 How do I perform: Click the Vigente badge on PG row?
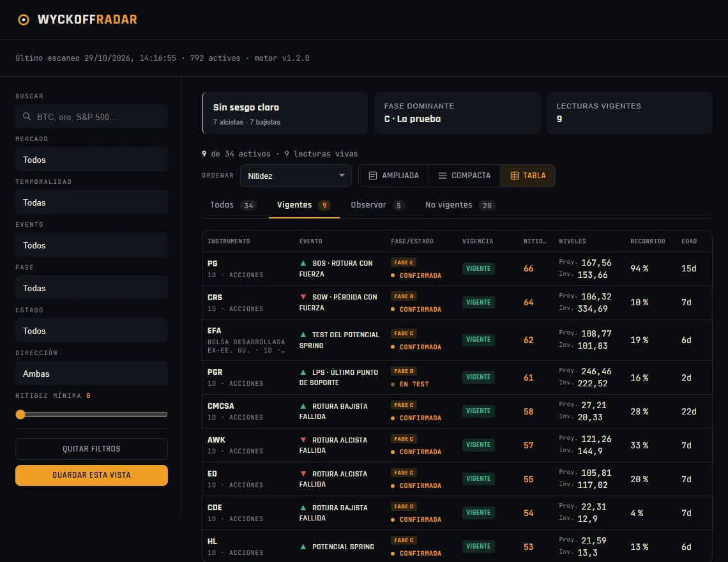[x=478, y=268]
